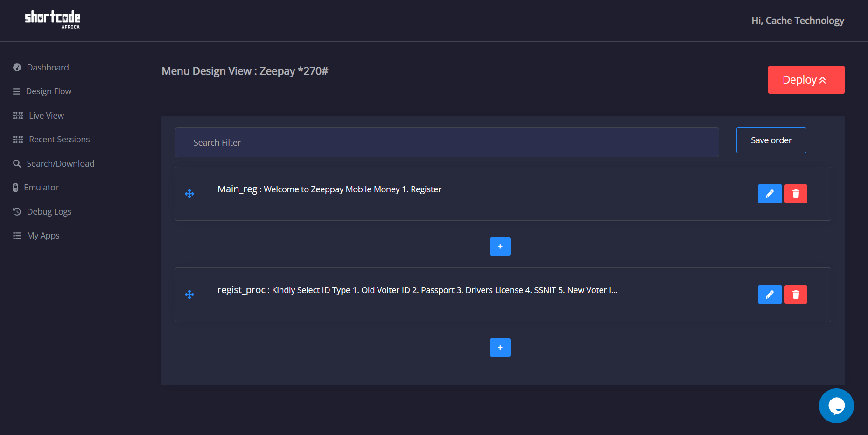
Task: Click the Search/Download magnifier icon
Action: [17, 164]
